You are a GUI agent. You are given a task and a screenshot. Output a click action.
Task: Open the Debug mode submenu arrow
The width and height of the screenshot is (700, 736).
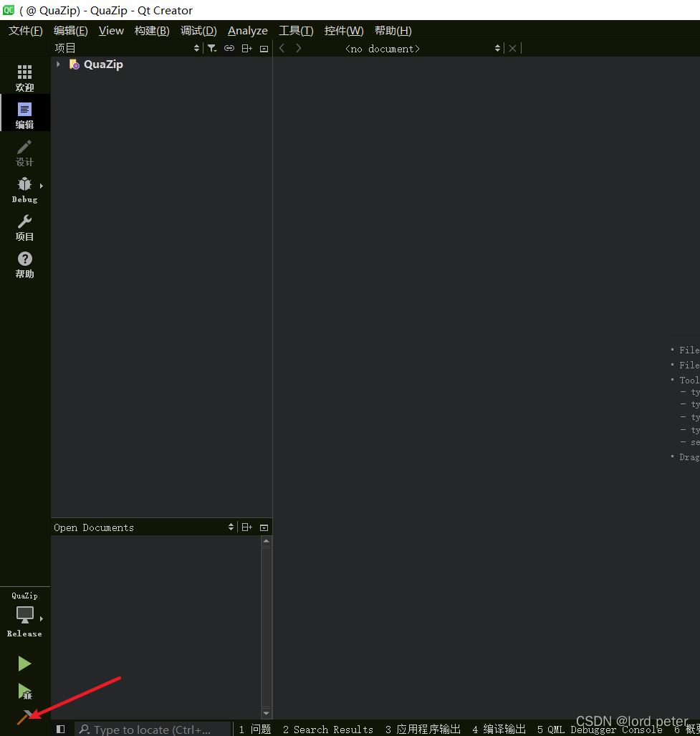coord(42,186)
